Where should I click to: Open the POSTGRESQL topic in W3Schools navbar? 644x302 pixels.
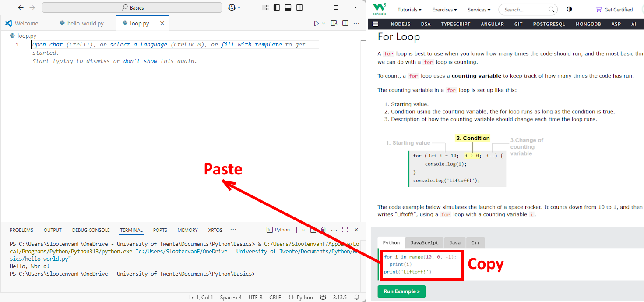(549, 24)
